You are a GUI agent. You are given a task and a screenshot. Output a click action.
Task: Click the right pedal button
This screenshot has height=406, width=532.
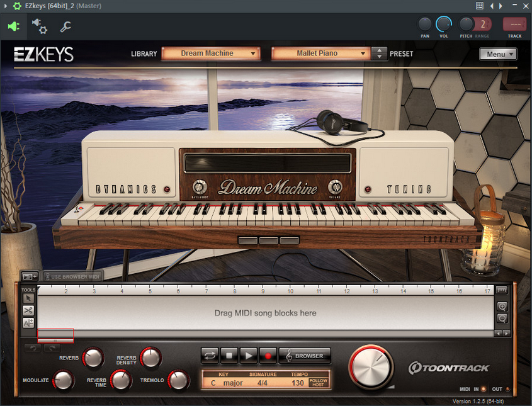coord(289,240)
